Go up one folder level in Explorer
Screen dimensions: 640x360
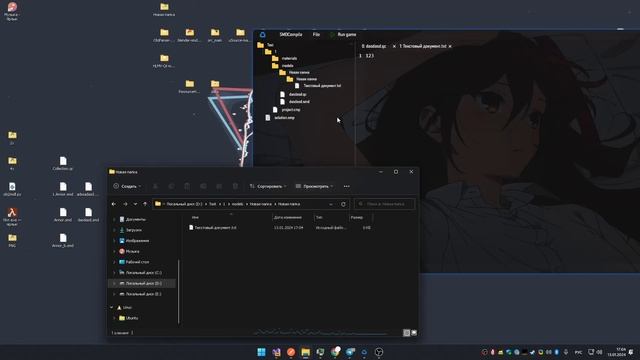click(x=145, y=204)
